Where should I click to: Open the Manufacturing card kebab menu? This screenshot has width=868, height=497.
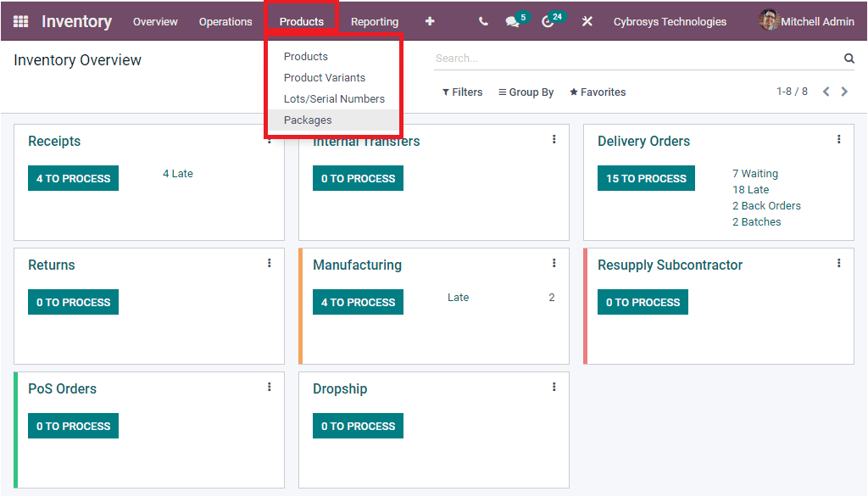(554, 262)
